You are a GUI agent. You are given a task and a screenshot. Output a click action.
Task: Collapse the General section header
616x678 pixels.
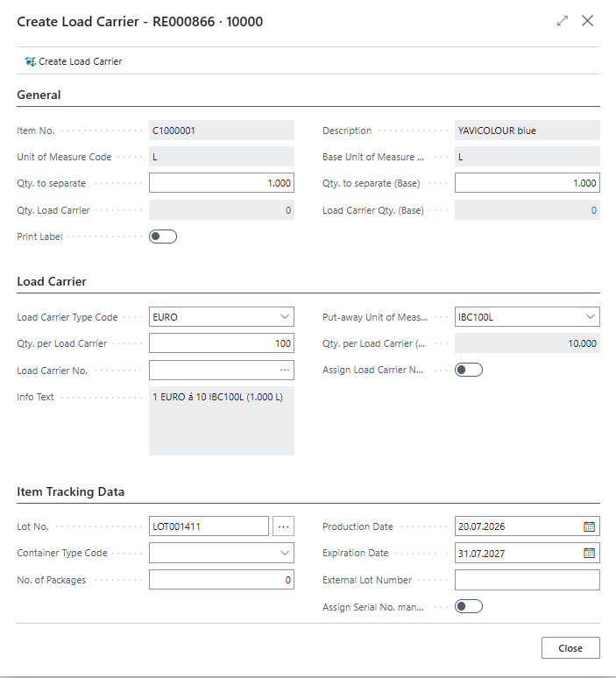[x=39, y=95]
